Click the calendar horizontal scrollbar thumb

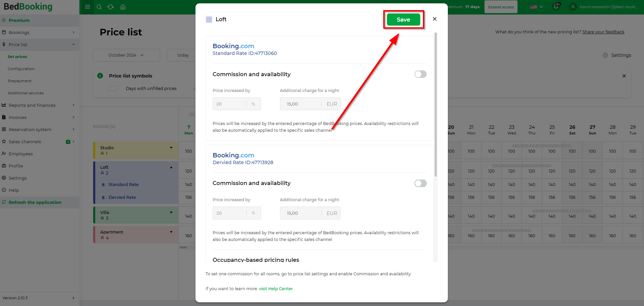(x=183, y=247)
